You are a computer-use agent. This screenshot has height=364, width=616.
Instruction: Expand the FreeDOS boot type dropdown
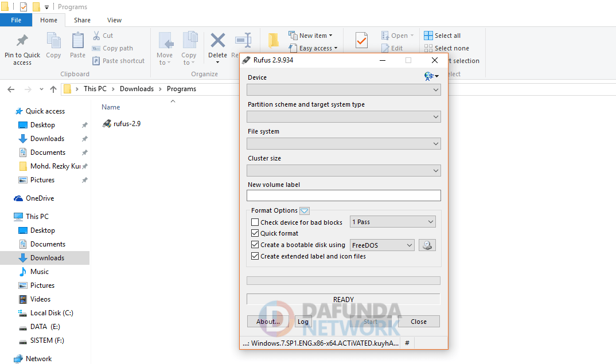pyautogui.click(x=382, y=245)
